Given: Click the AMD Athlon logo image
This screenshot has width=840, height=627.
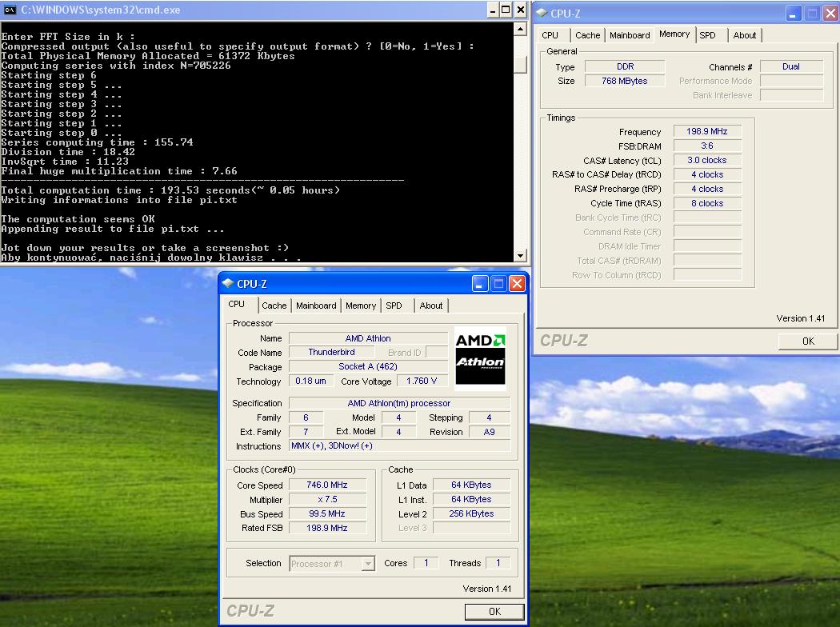Looking at the screenshot, I should pyautogui.click(x=480, y=358).
